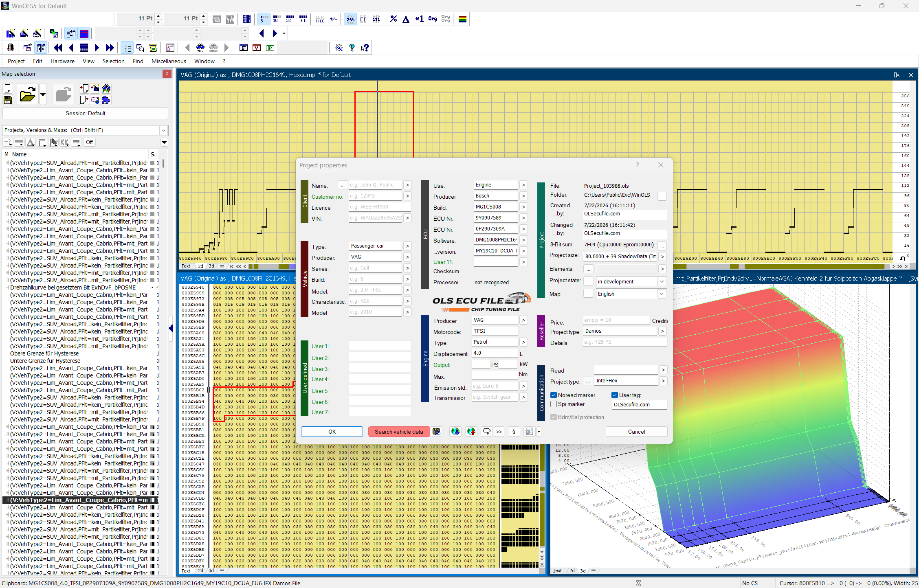Create new project with blank page icon

coord(8,88)
